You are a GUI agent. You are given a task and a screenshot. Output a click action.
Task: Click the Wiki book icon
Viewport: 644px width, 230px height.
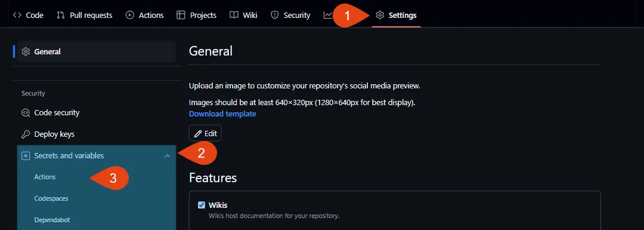234,15
